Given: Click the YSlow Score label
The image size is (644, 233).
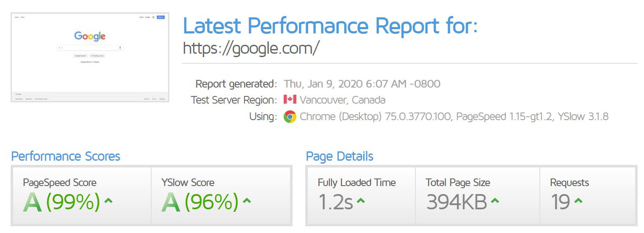Looking at the screenshot, I should tap(188, 183).
